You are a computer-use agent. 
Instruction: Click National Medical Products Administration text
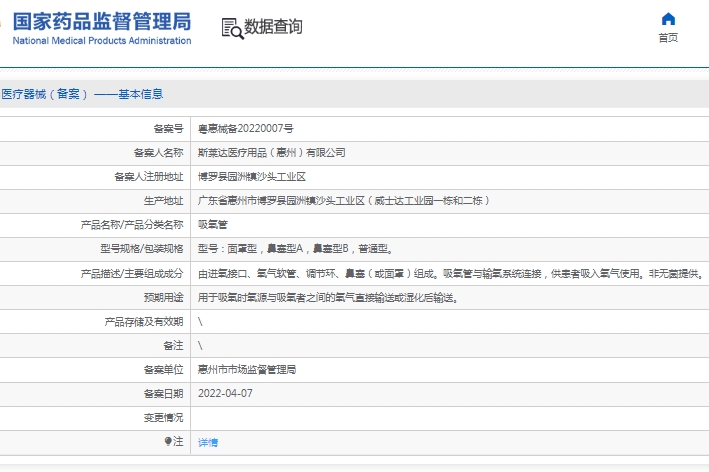pos(102,41)
